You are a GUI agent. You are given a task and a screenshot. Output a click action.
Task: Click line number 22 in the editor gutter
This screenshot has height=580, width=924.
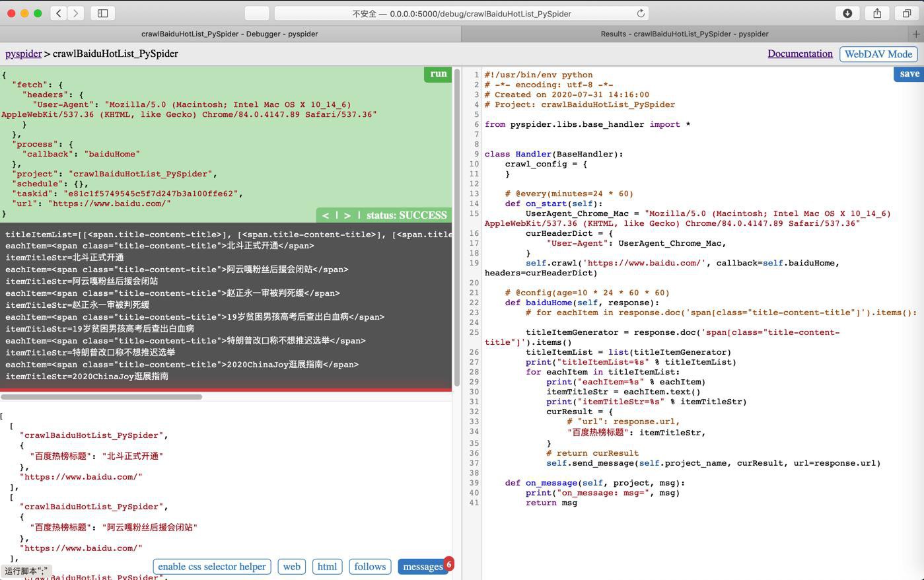pyautogui.click(x=474, y=303)
